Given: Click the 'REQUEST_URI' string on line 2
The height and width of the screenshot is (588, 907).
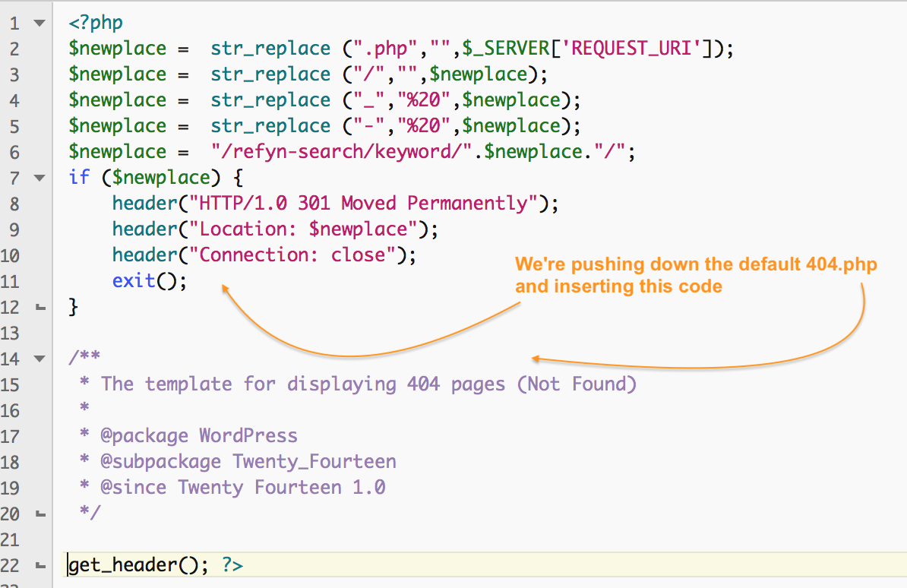Looking at the screenshot, I should (x=631, y=49).
